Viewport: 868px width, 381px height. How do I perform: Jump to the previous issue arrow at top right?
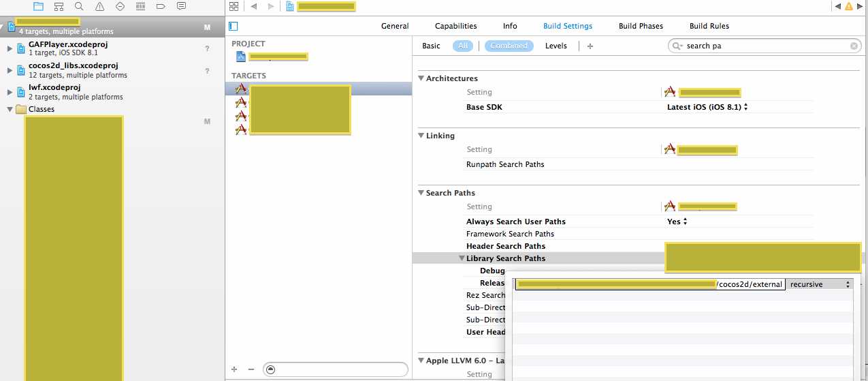[837, 6]
